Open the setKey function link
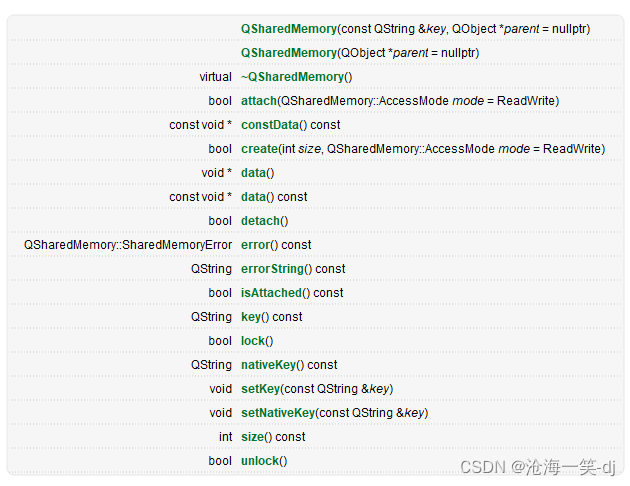630x486 pixels. [x=260, y=389]
